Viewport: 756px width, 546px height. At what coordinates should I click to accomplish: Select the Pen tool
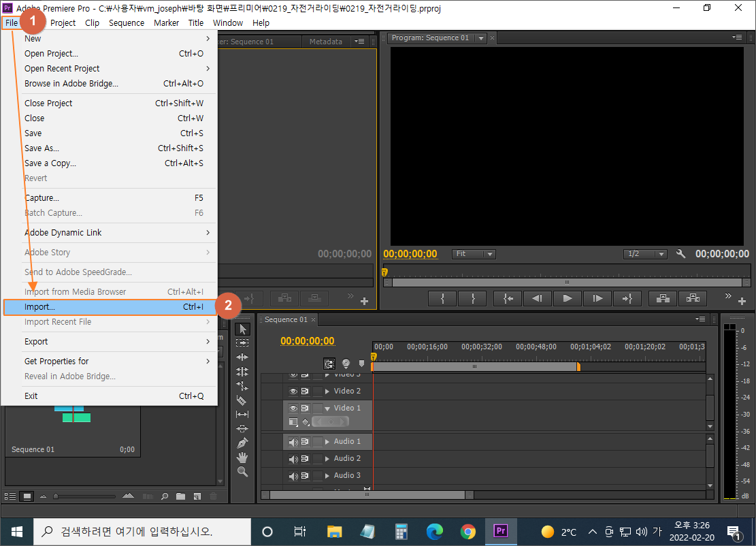pos(242,443)
